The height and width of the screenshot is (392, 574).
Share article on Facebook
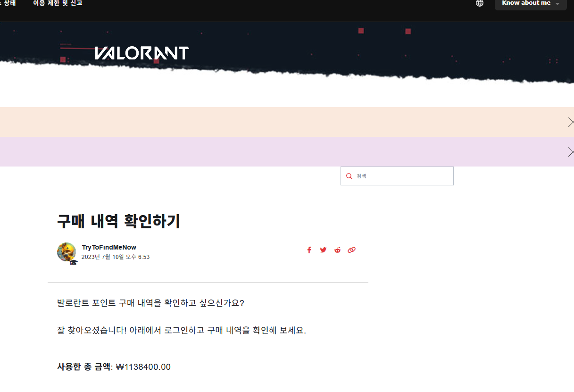pyautogui.click(x=309, y=250)
